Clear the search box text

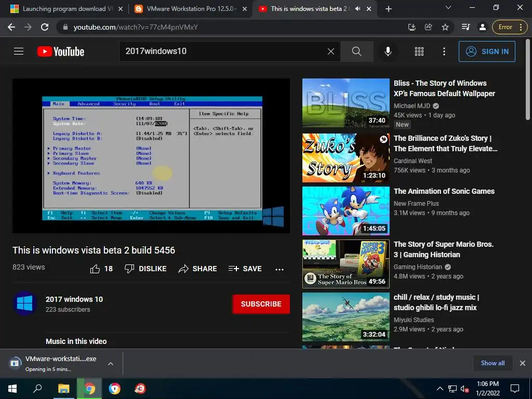(x=331, y=51)
